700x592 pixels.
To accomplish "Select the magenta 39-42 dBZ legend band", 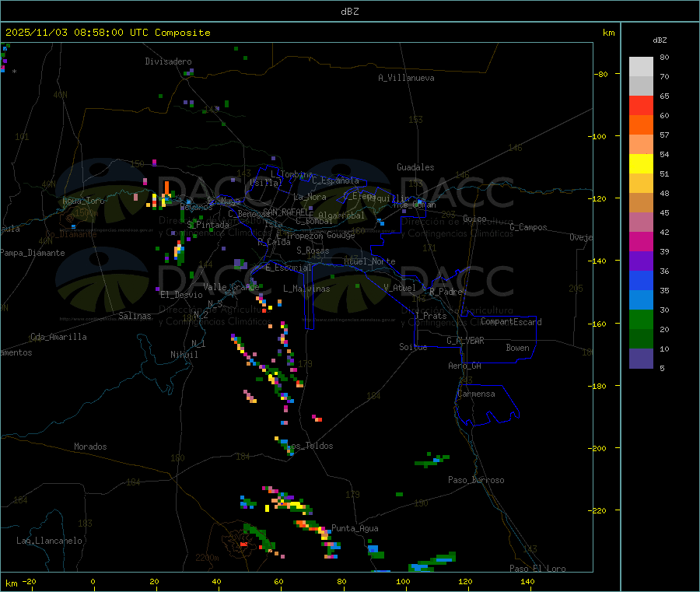I will [641, 241].
